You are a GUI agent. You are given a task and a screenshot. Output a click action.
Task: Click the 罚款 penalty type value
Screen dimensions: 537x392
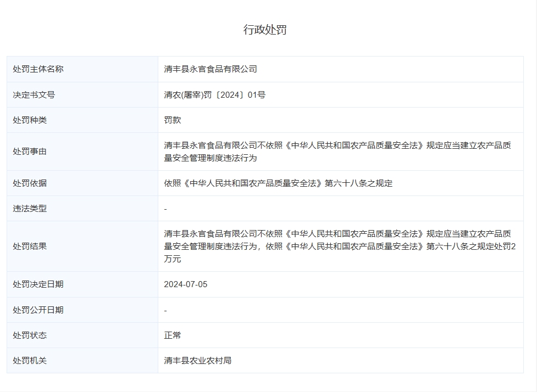172,120
